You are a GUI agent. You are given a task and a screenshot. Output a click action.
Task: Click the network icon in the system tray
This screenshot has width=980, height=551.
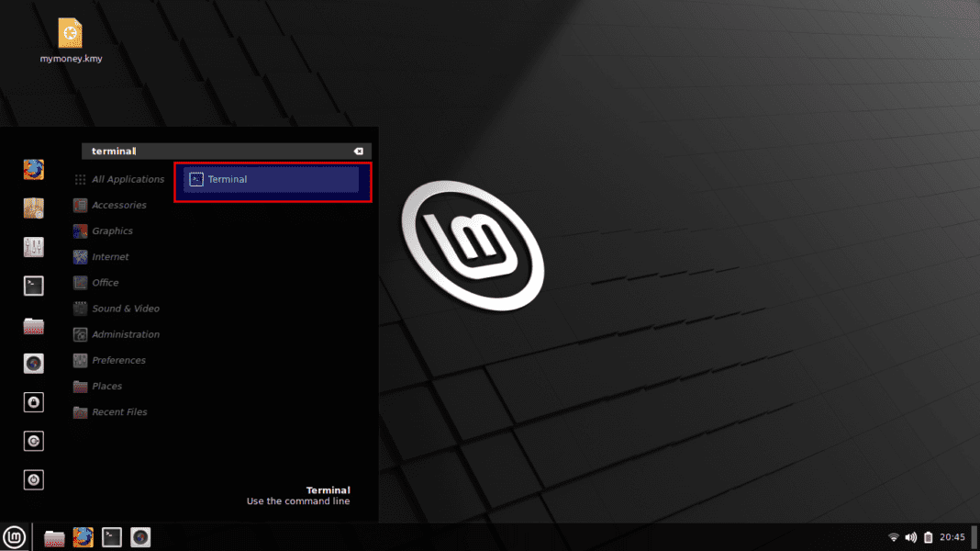(894, 537)
